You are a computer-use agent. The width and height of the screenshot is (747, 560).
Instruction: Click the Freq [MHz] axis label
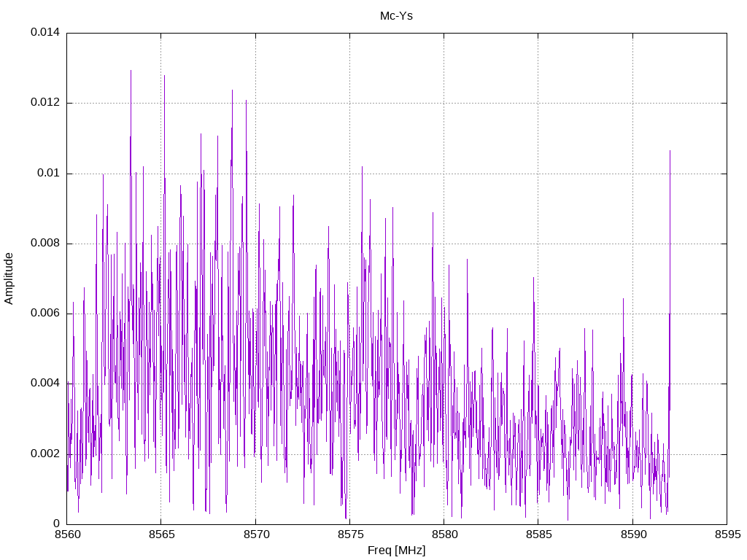[x=396, y=550]
